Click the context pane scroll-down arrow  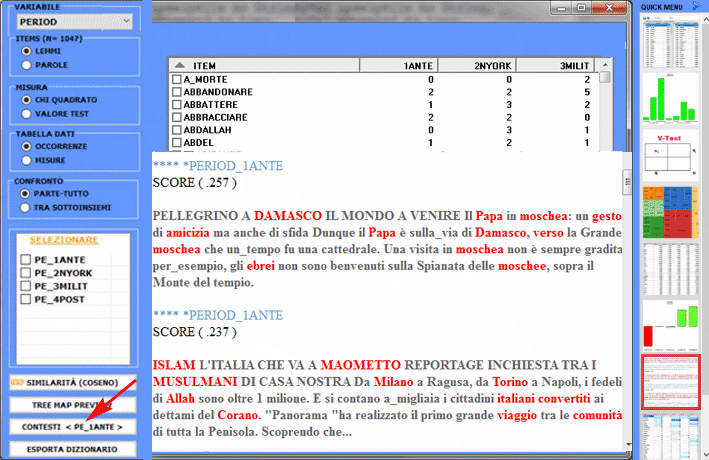628,445
